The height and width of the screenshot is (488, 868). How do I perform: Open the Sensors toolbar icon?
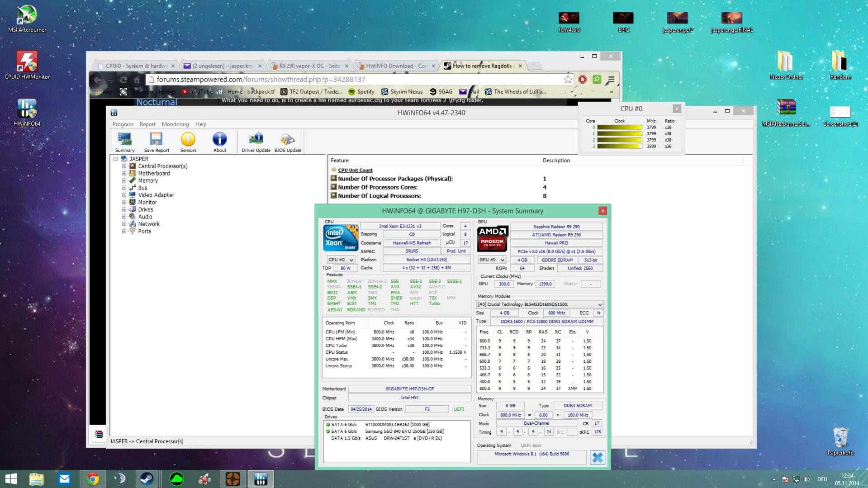(188, 142)
